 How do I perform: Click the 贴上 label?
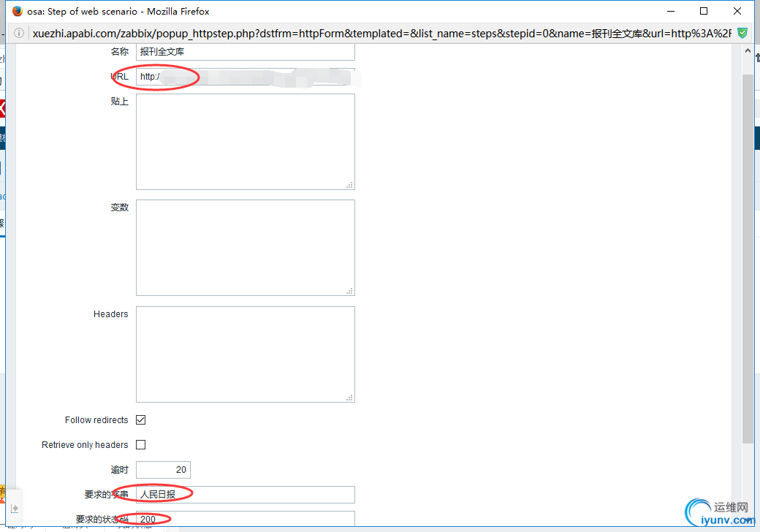[x=119, y=102]
